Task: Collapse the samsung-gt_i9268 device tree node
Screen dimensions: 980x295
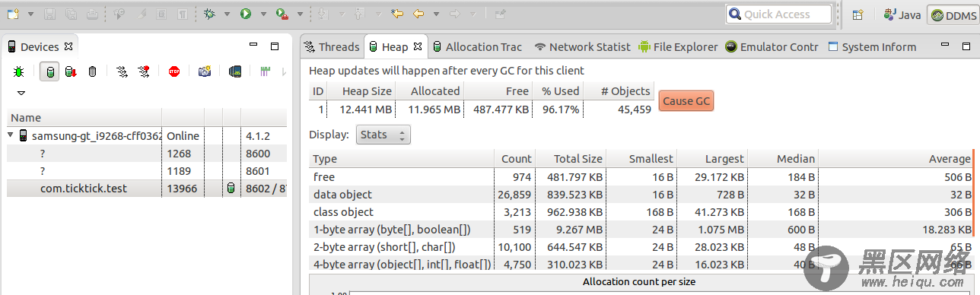Action: tap(11, 135)
